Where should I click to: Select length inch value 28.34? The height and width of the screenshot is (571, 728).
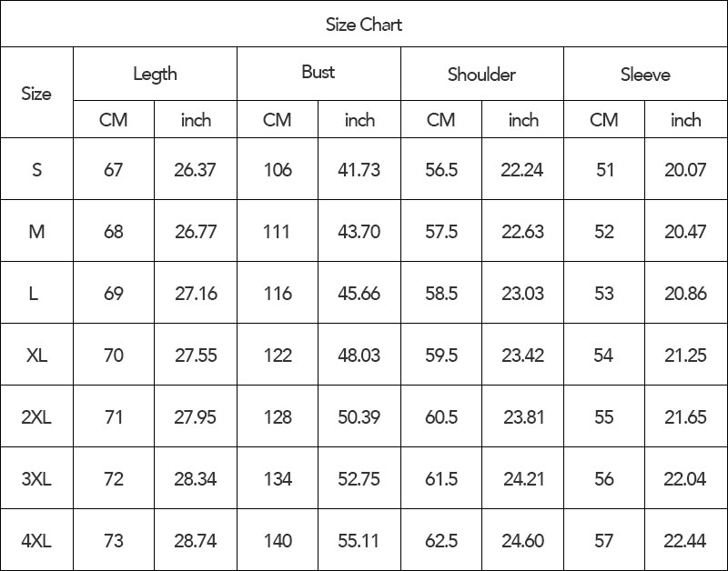pos(196,478)
